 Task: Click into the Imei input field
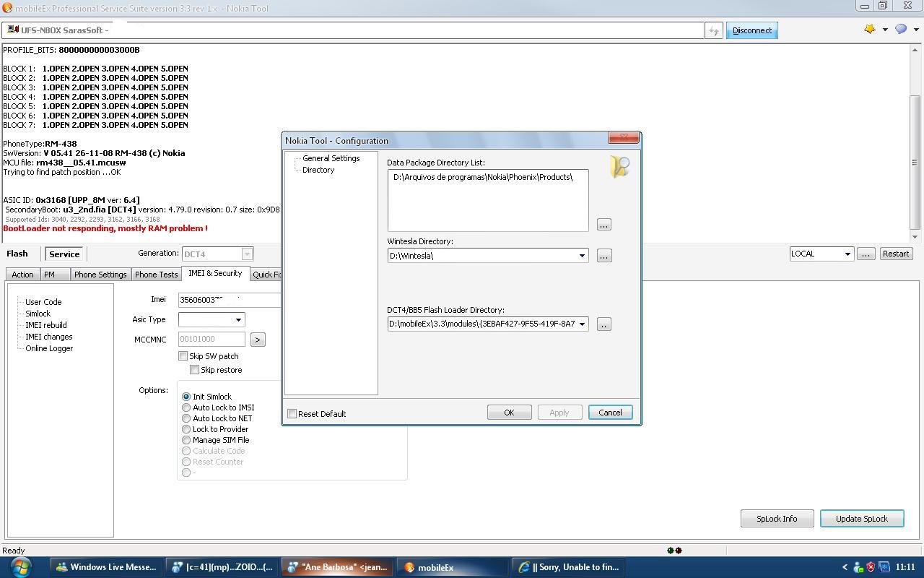pos(230,300)
